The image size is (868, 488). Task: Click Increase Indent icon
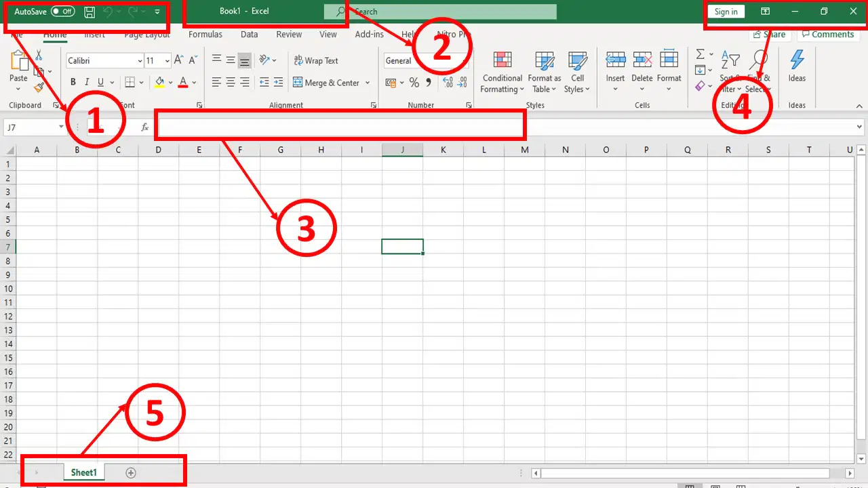pos(278,83)
